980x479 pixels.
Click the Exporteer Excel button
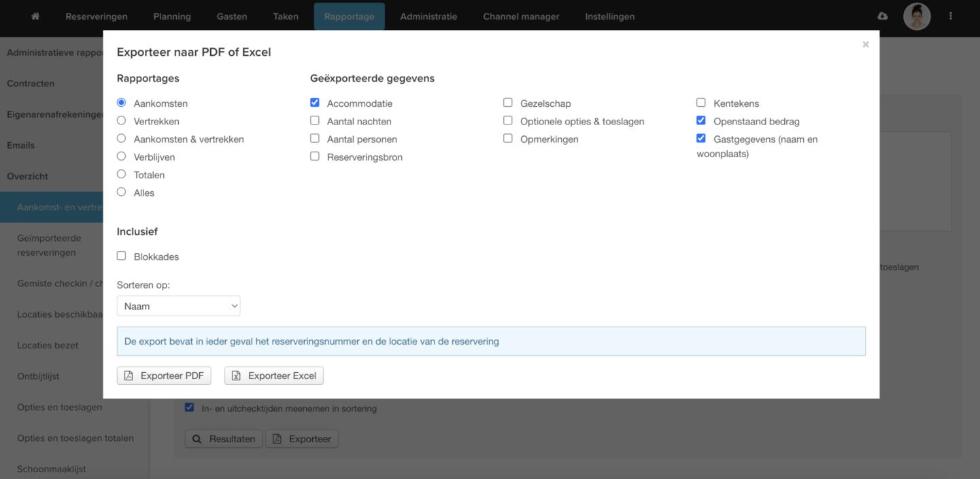tap(273, 376)
